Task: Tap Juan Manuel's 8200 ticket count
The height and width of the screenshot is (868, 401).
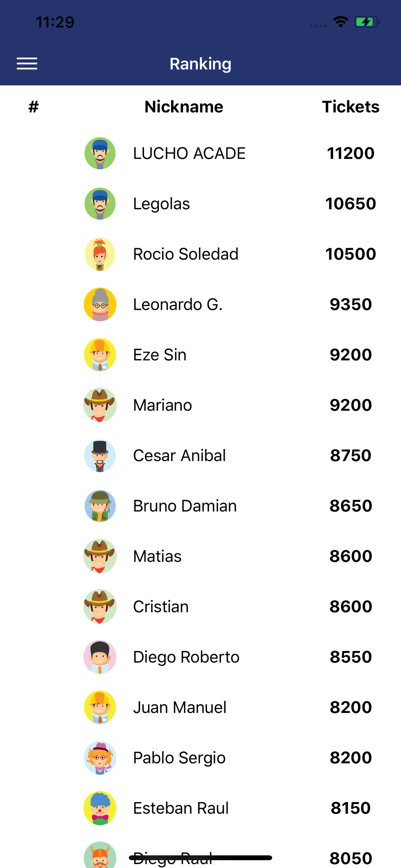Action: coord(351,707)
